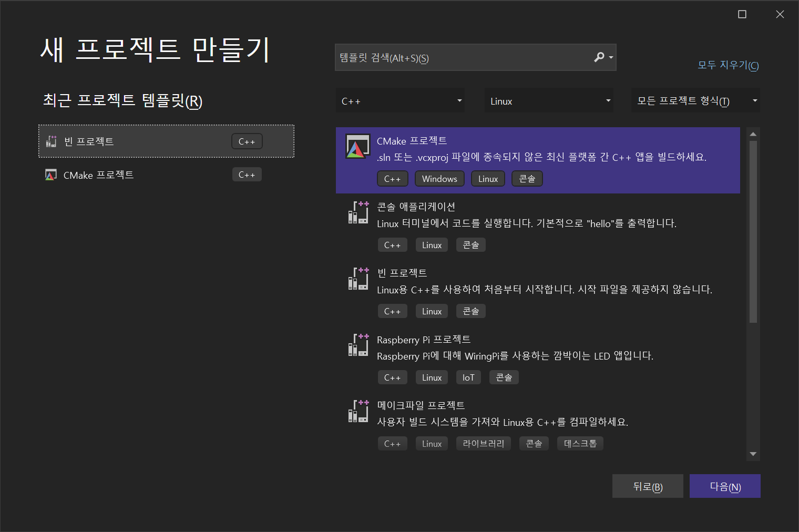Click the 메이크파일 프로젝트 template icon
This screenshot has width=799, height=532.
click(x=358, y=411)
